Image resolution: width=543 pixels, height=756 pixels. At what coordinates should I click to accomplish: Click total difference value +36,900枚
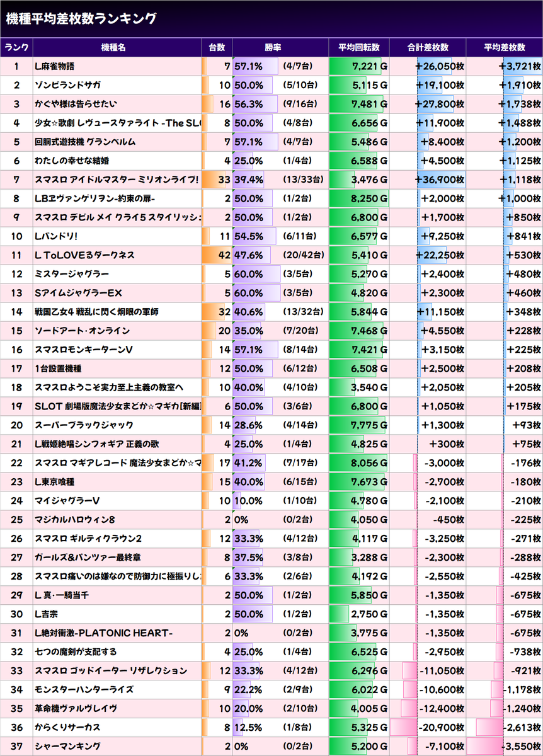pyautogui.click(x=440, y=180)
